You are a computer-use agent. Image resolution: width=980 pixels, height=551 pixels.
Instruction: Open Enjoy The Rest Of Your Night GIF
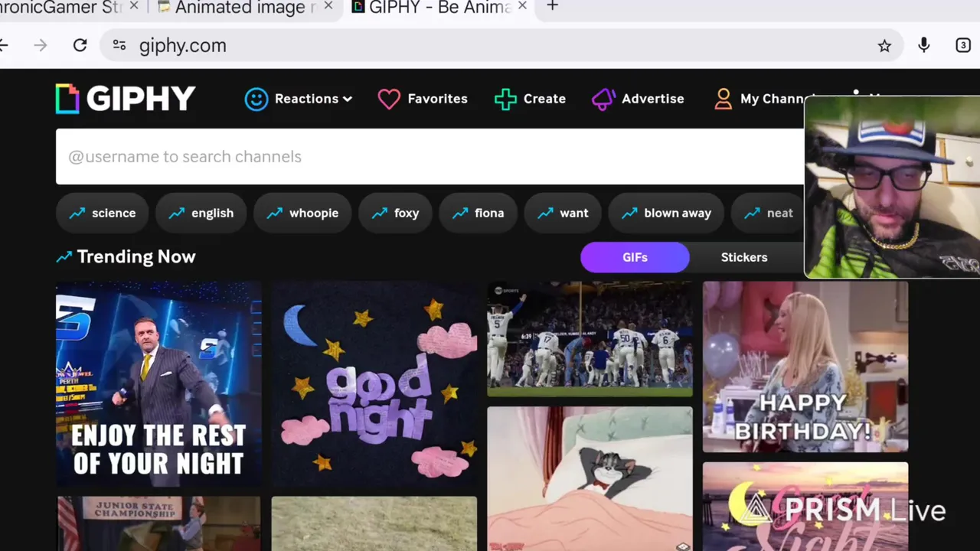(158, 383)
